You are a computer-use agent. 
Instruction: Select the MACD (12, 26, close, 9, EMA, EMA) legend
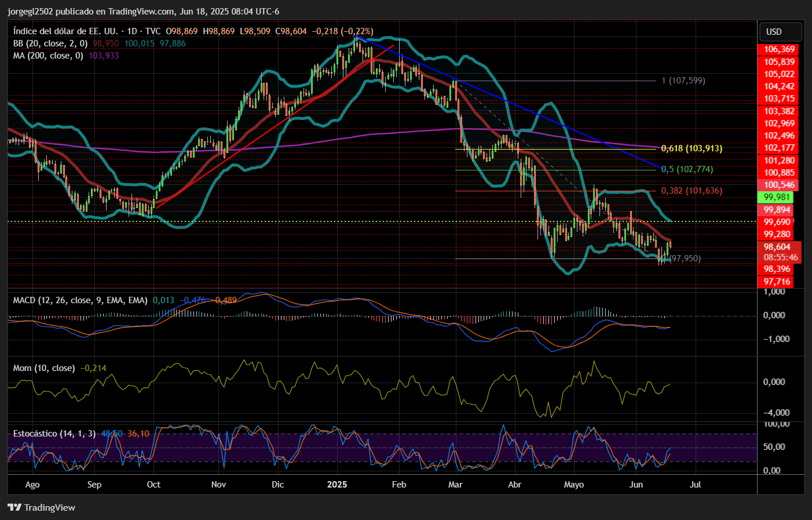(x=80, y=300)
